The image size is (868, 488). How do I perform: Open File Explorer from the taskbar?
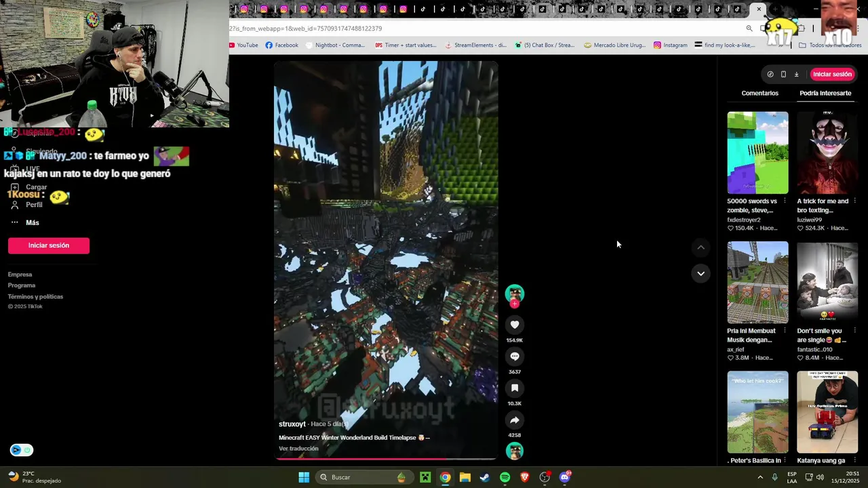pos(465,477)
